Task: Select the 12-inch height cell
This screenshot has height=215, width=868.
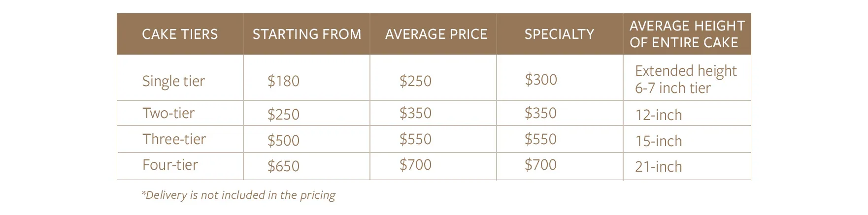Action: point(658,115)
